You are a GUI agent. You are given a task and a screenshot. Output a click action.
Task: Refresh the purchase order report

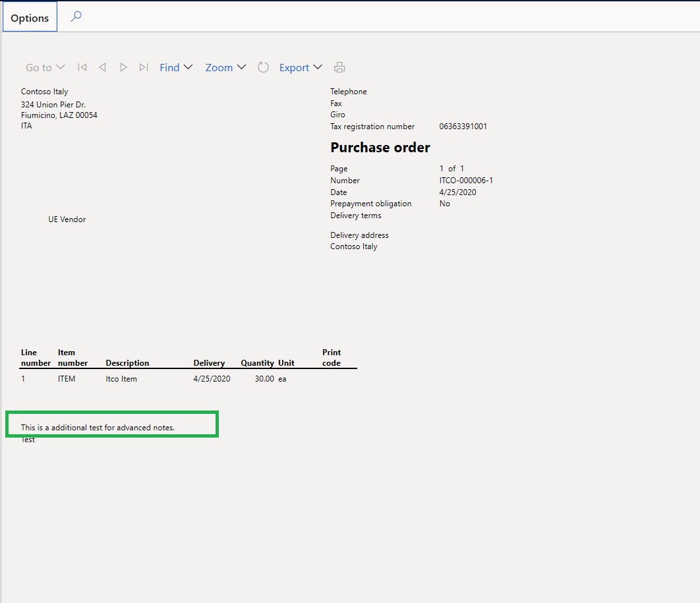click(263, 67)
